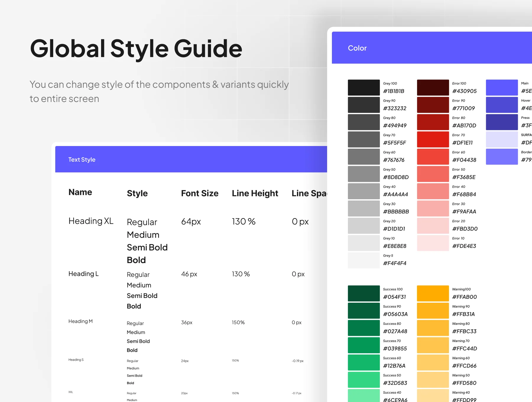
Task: Select the Heading M row name
Action: tap(80, 321)
